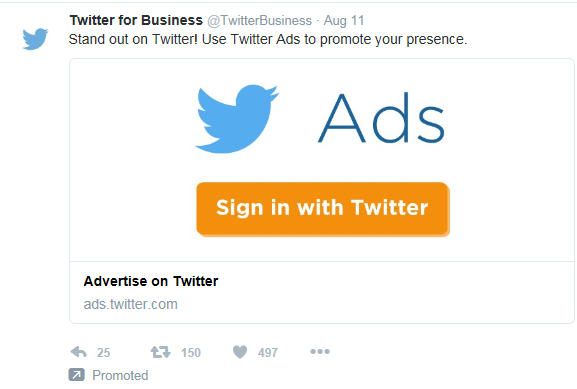Open the ads.twitter.com link

click(x=131, y=304)
